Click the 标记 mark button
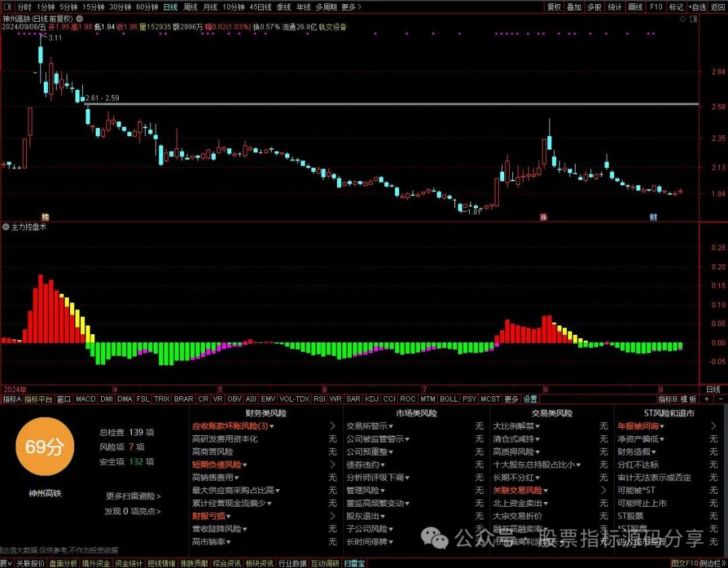Screen dimensions: 728x568 click(x=676, y=7)
